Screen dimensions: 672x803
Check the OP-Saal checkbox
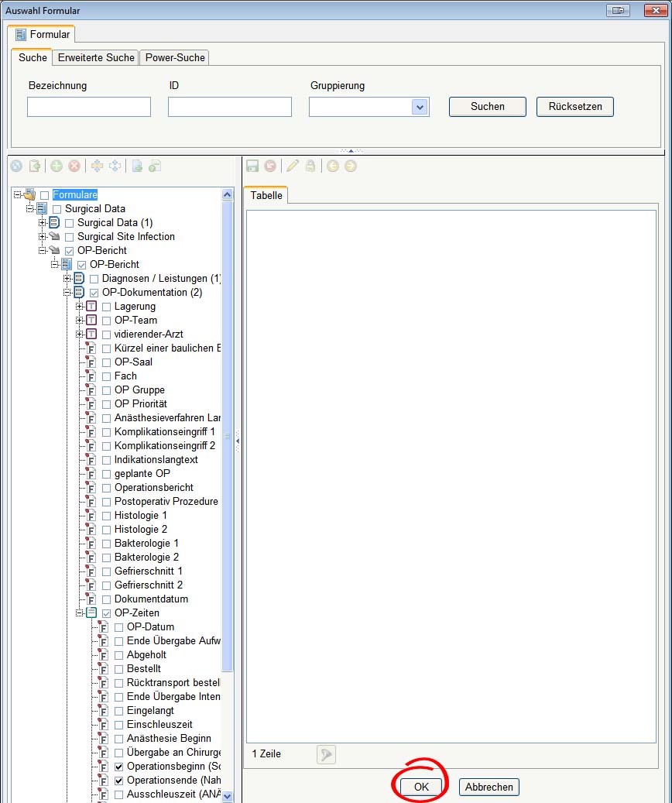click(x=107, y=362)
